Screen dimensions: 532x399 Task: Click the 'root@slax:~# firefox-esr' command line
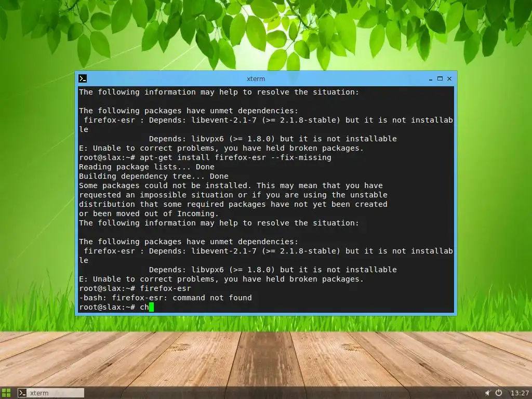click(135, 288)
